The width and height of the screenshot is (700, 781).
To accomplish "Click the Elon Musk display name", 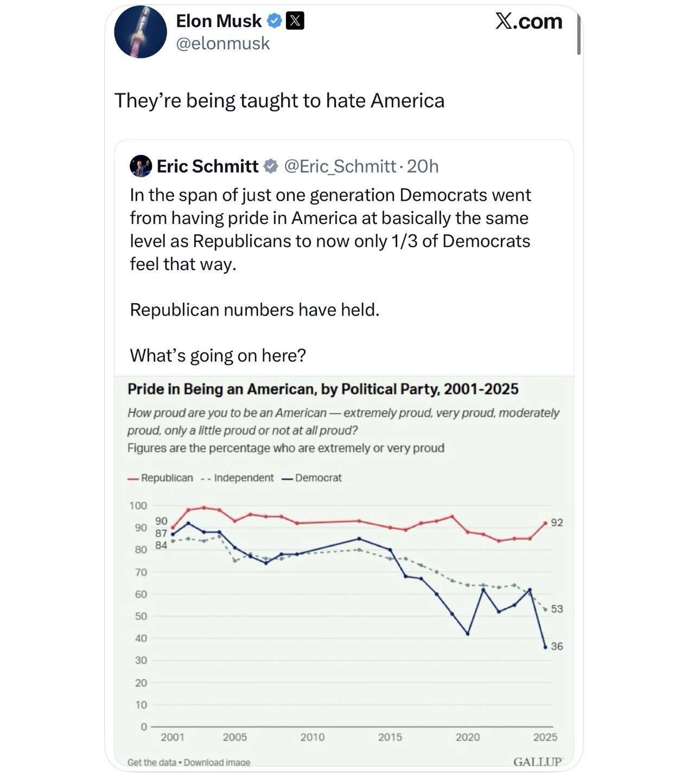I will coord(219,21).
